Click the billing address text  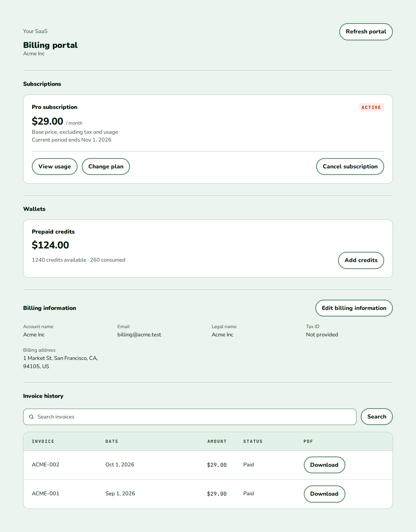coord(60,362)
